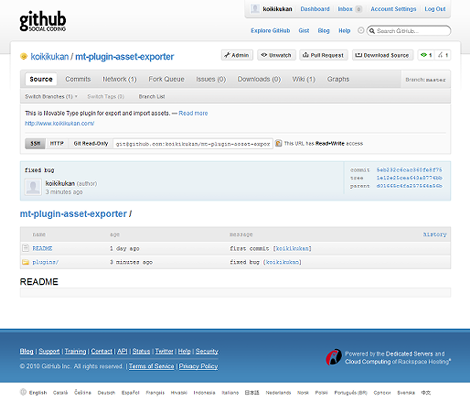Click the Admin button
The width and height of the screenshot is (470, 401).
[237, 55]
